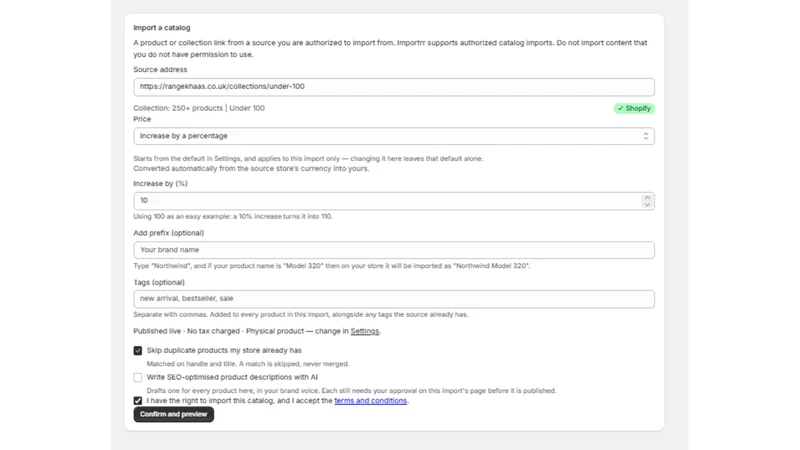Increment the Increase by percentage stepper up arrow
The height and width of the screenshot is (450, 800).
[647, 197]
